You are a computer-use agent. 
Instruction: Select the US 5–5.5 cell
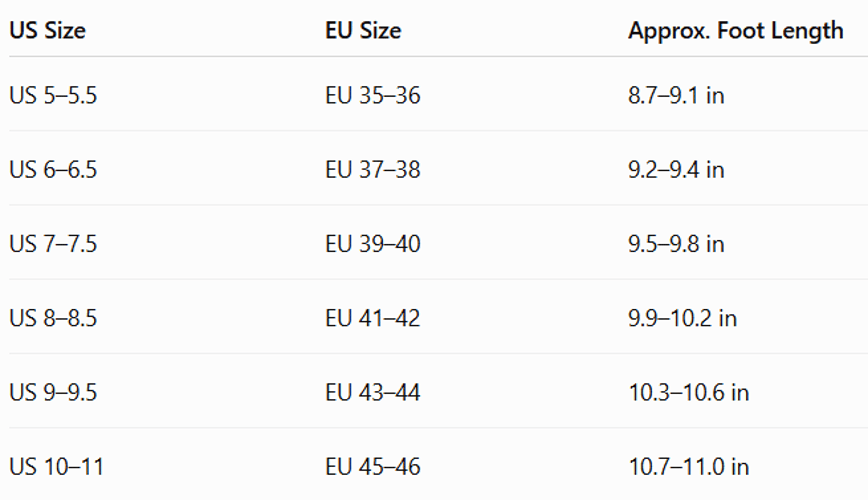pos(53,95)
